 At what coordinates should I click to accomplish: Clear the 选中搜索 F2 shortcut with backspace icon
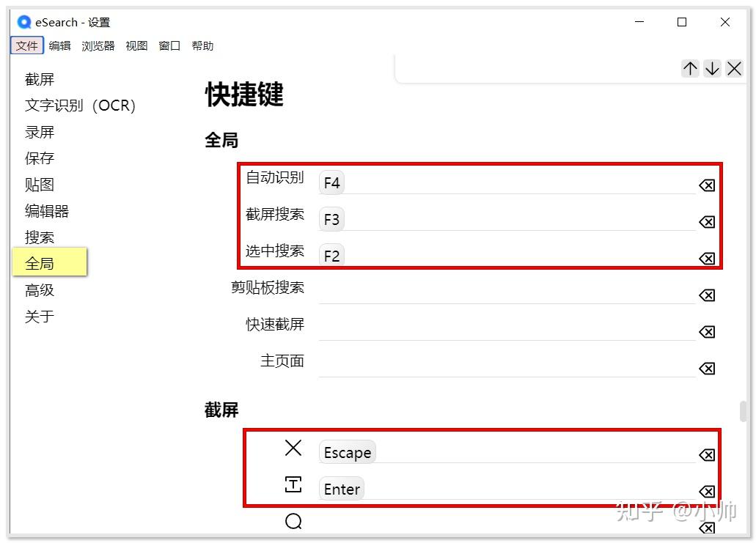tap(706, 258)
